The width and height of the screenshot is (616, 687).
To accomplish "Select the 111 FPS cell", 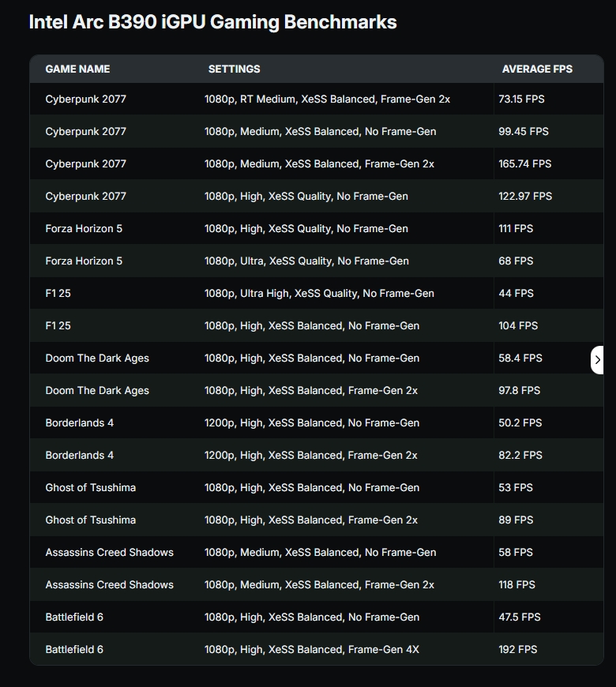I will point(516,229).
